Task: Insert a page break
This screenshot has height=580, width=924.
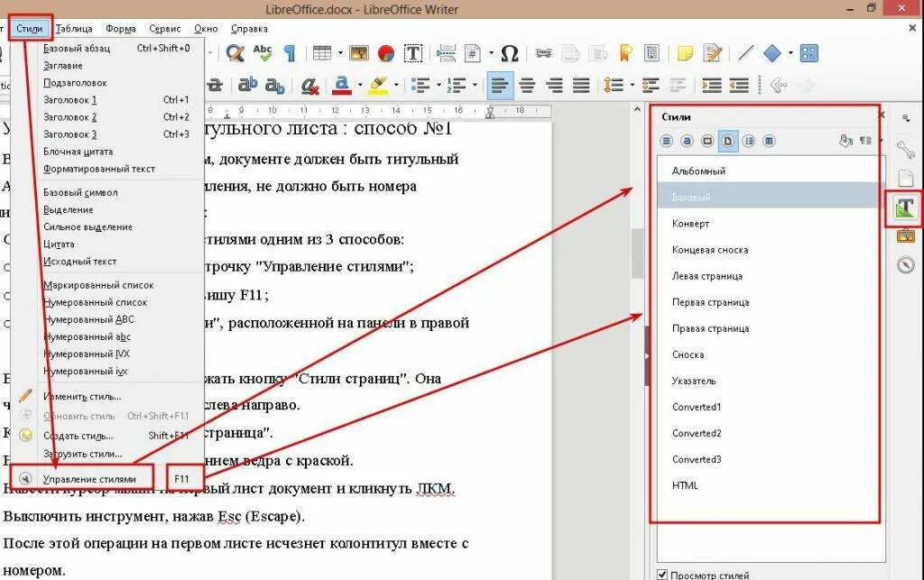Action: pos(446,53)
